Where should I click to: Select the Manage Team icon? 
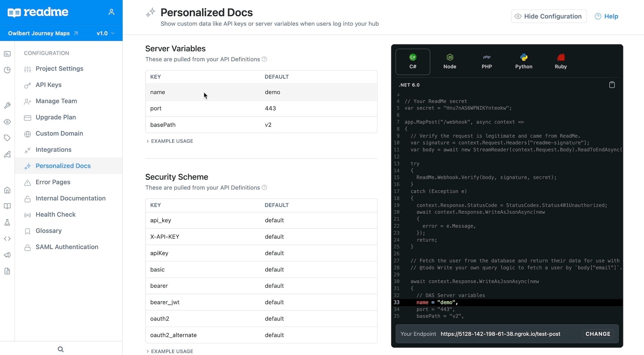28,101
